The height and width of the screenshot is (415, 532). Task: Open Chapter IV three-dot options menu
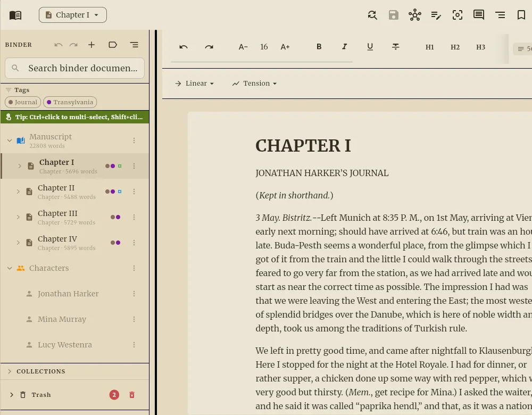[134, 243]
